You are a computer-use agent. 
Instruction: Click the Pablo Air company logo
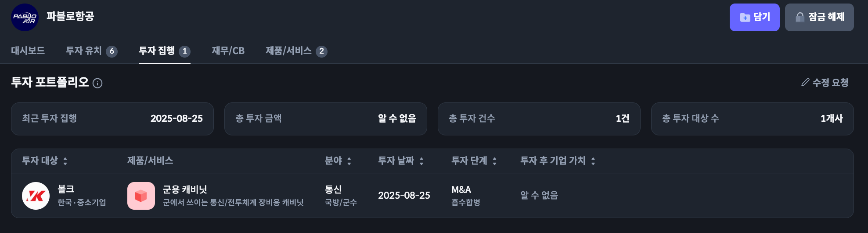(x=25, y=18)
